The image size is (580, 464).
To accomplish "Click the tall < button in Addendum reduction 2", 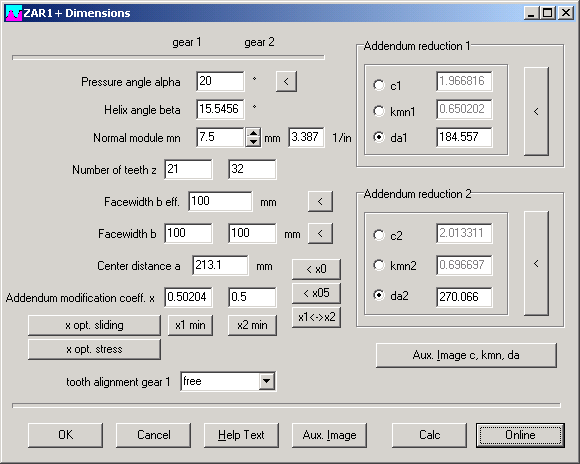I will (536, 263).
